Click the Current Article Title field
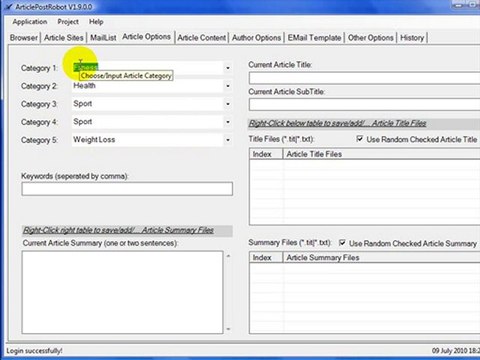The height and width of the screenshot is (360, 480). click(x=364, y=79)
